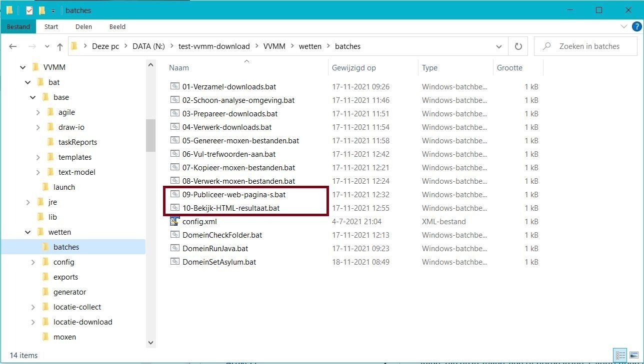The image size is (644, 364).
Task: Select the lib folder in tree
Action: point(52,217)
